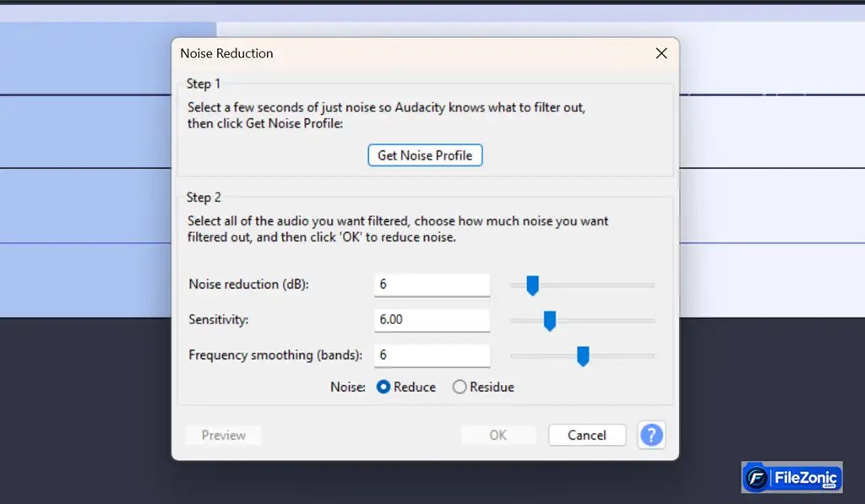Click the 'Sensitivity:' label
Viewport: 865px width, 504px height.
(219, 320)
